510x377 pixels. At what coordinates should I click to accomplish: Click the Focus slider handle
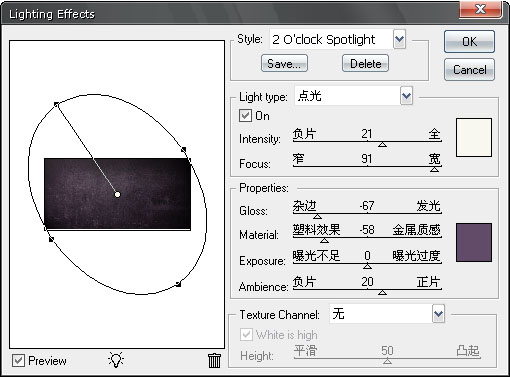(x=434, y=169)
